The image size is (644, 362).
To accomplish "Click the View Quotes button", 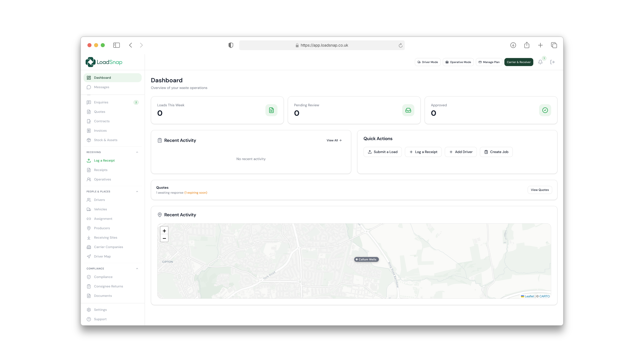I will coord(540,190).
